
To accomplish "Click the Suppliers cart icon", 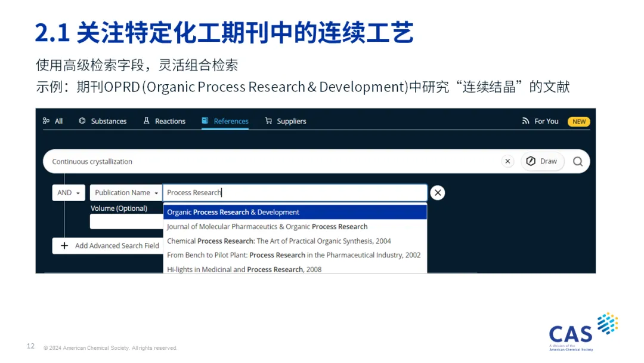I will tap(268, 121).
